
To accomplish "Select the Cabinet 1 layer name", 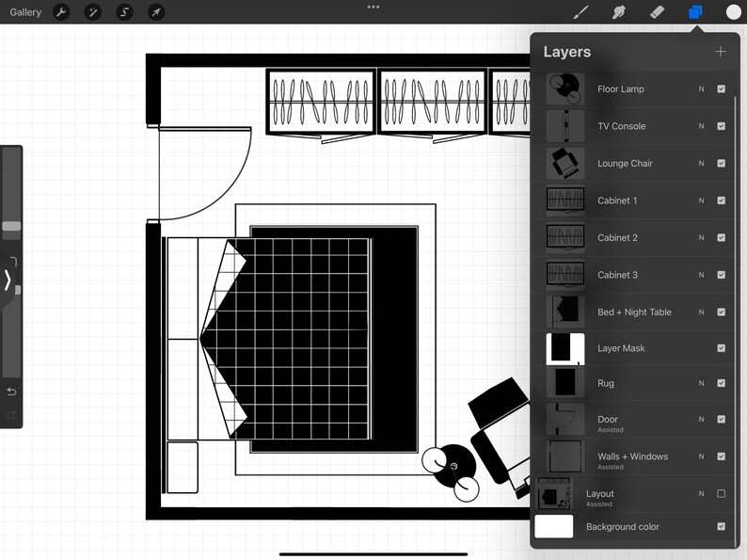I will [617, 200].
